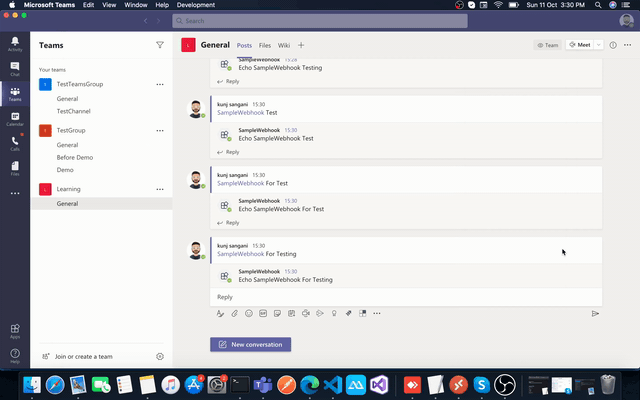The width and height of the screenshot is (640, 400).
Task: Open the Format text tool
Action: [x=220, y=313]
